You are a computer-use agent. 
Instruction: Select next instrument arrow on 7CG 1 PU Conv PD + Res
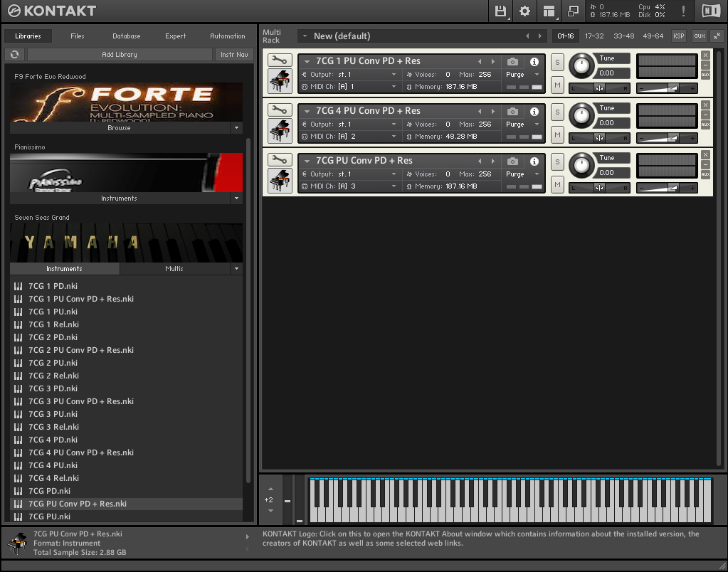493,61
